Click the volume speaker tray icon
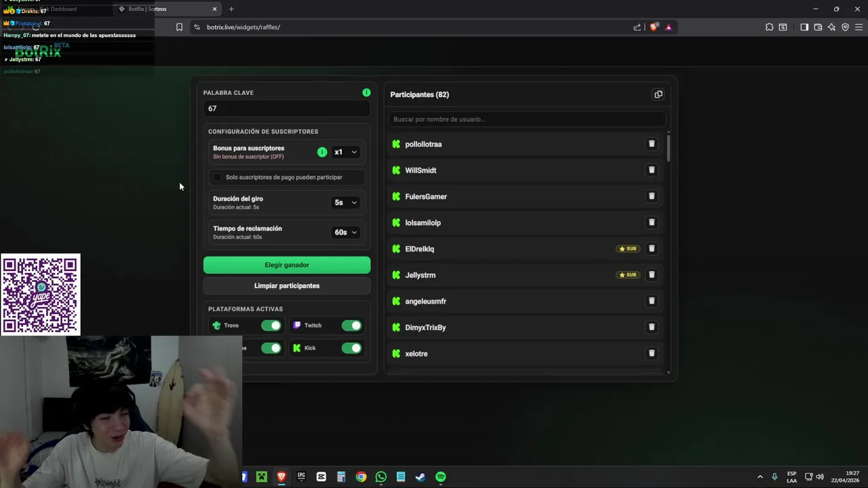Screen dimensions: 868x488 tap(820, 476)
